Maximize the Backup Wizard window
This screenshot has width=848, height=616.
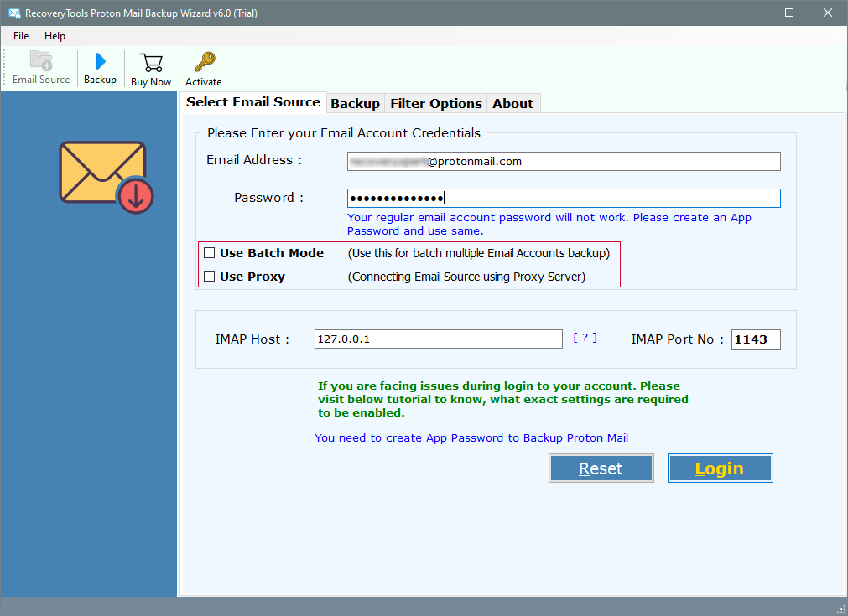(x=789, y=13)
